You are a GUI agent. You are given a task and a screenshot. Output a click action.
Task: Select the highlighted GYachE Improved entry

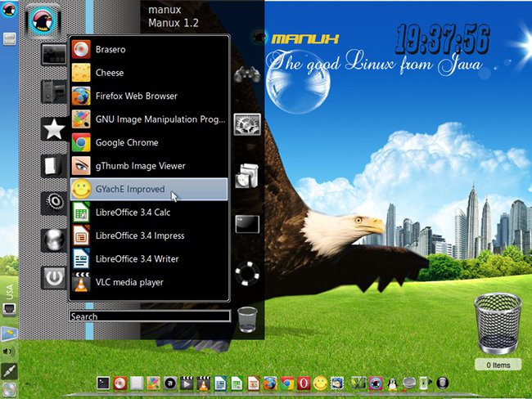(149, 189)
